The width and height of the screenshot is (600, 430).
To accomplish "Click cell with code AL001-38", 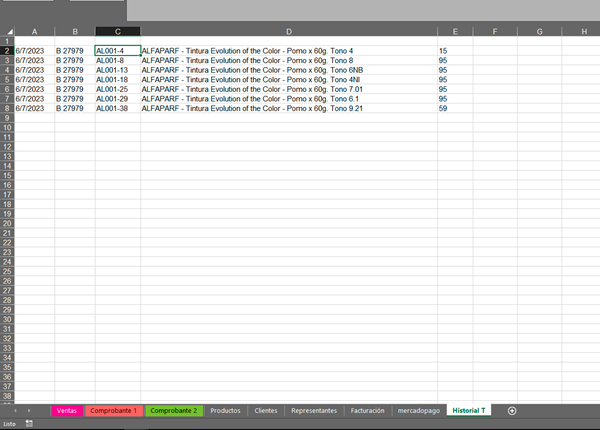I will [118, 108].
